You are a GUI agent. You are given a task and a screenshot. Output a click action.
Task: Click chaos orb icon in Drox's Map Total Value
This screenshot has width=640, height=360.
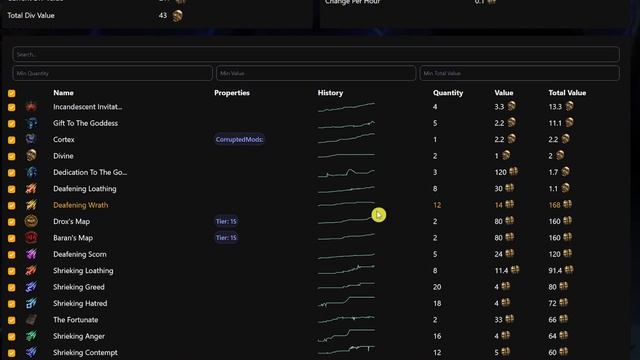567,221
